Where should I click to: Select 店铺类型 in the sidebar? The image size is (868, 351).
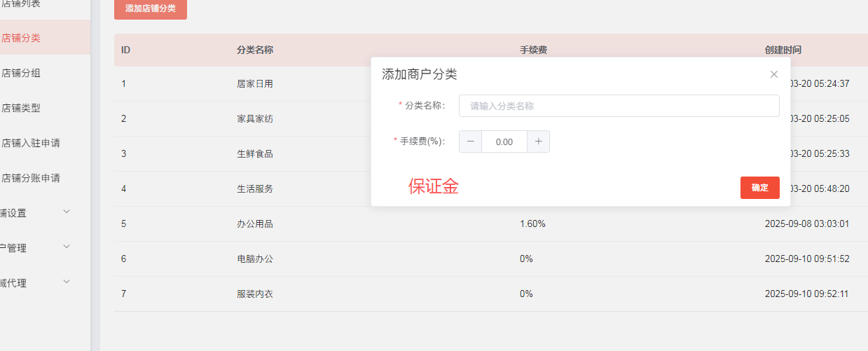(21, 108)
